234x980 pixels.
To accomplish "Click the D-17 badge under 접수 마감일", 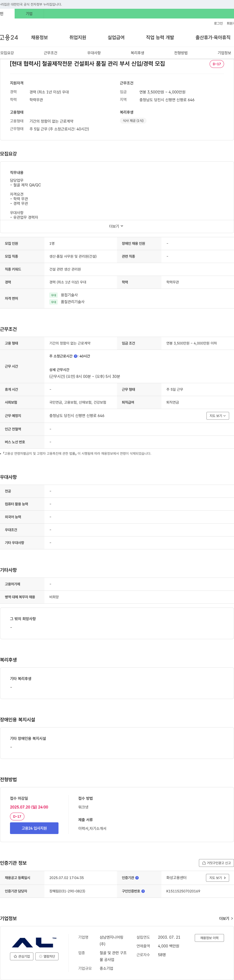I will (17, 817).
